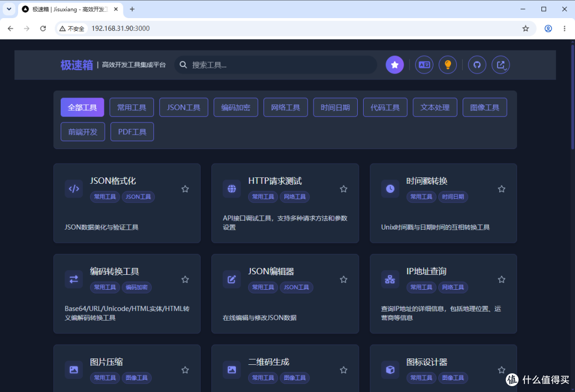Open the 编码转换工具 title
Viewport: 575px width, 392px height.
[x=114, y=271]
